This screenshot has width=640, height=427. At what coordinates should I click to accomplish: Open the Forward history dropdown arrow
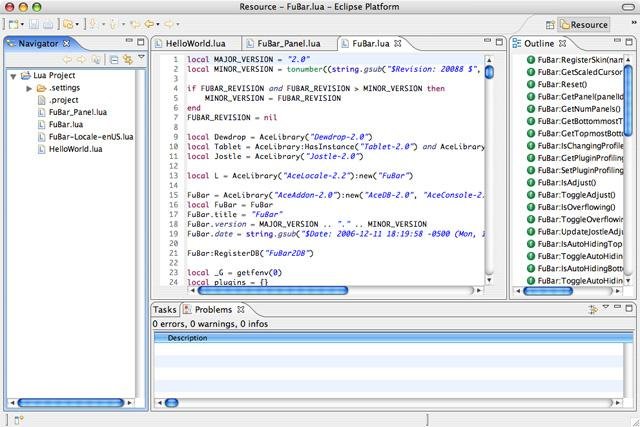point(178,24)
